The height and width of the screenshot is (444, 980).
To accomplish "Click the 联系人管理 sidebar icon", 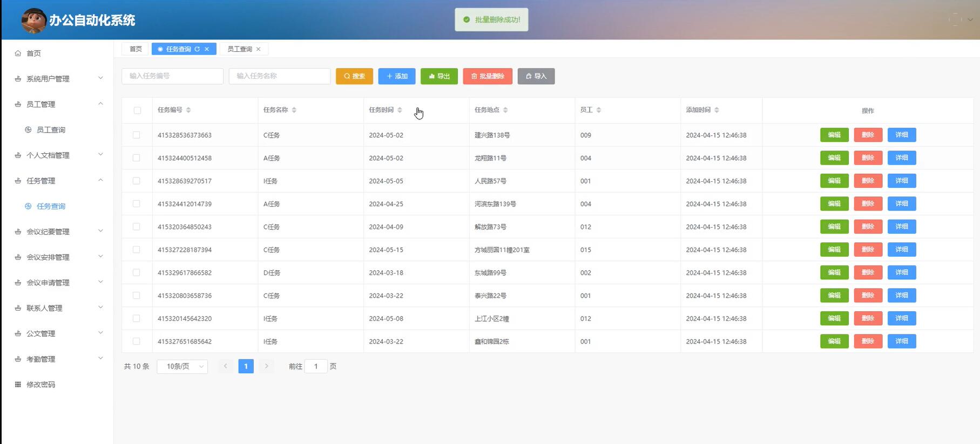I will 18,308.
